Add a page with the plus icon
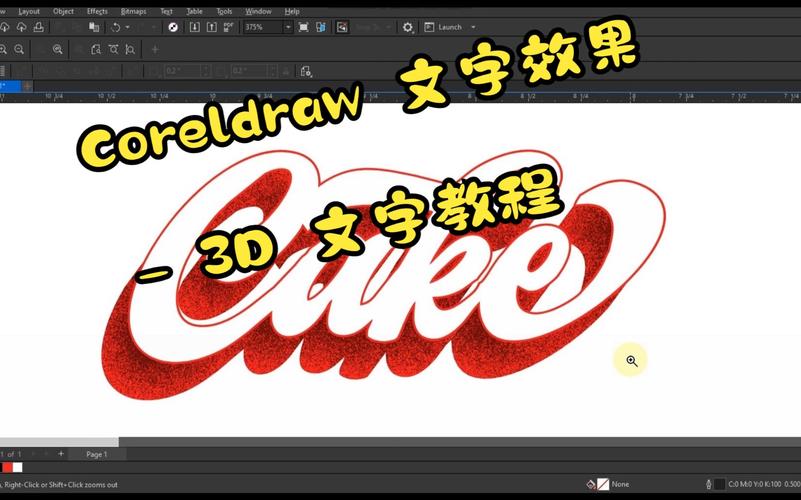The image size is (801, 500). 61,454
